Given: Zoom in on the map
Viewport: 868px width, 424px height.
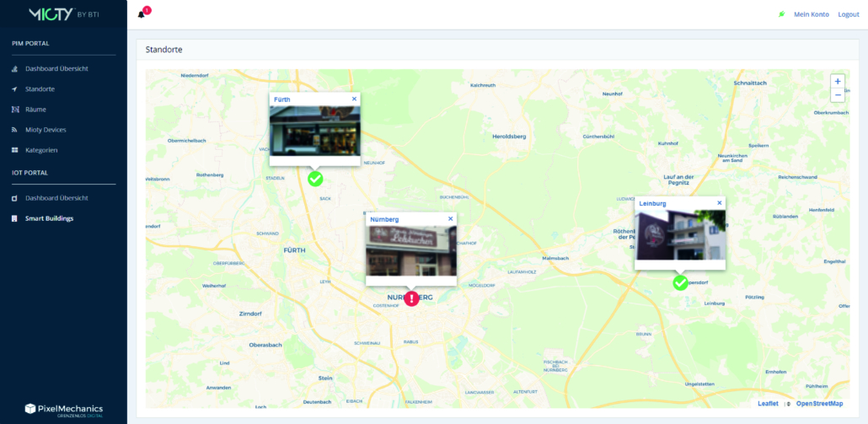Looking at the screenshot, I should (x=837, y=82).
